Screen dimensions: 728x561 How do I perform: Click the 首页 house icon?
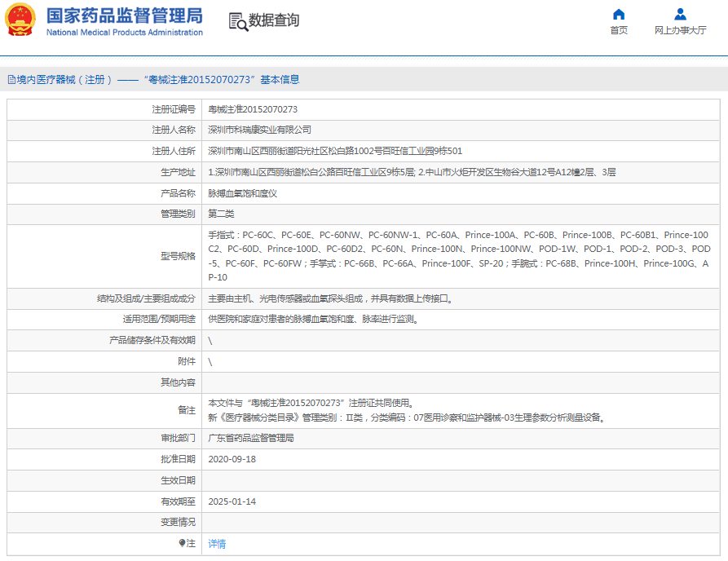click(x=619, y=14)
